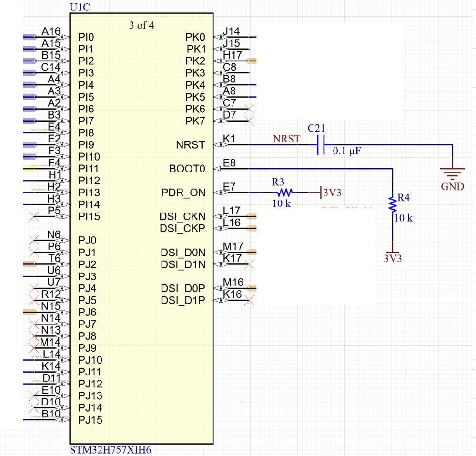The image size is (476, 456).
Task: Select pin number K1
Action: (x=229, y=139)
